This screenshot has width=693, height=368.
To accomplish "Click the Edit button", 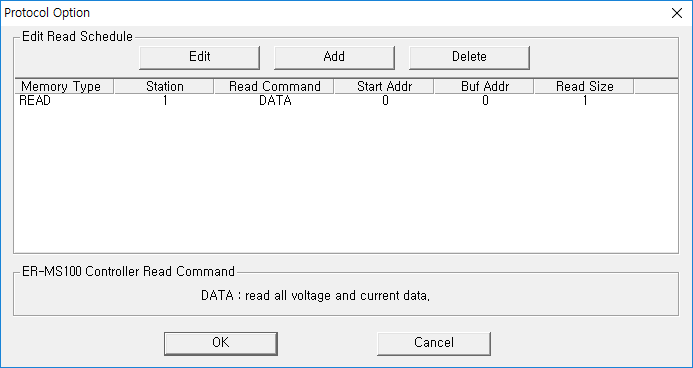I will pos(199,57).
